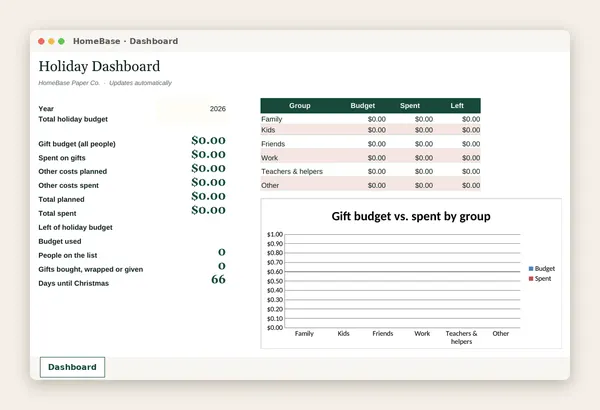Click the 66 days until Christmas value
Viewport: 600px width, 410px height.
coord(218,279)
